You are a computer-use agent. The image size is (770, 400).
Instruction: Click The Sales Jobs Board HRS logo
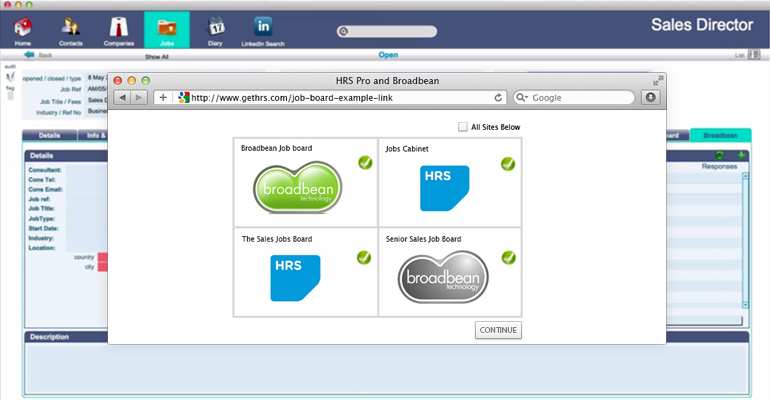(295, 278)
